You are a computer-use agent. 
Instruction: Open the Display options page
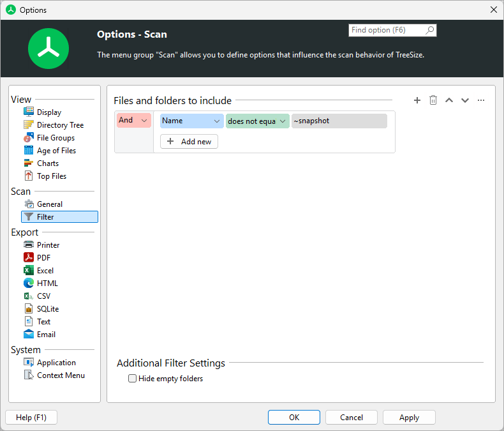(49, 112)
